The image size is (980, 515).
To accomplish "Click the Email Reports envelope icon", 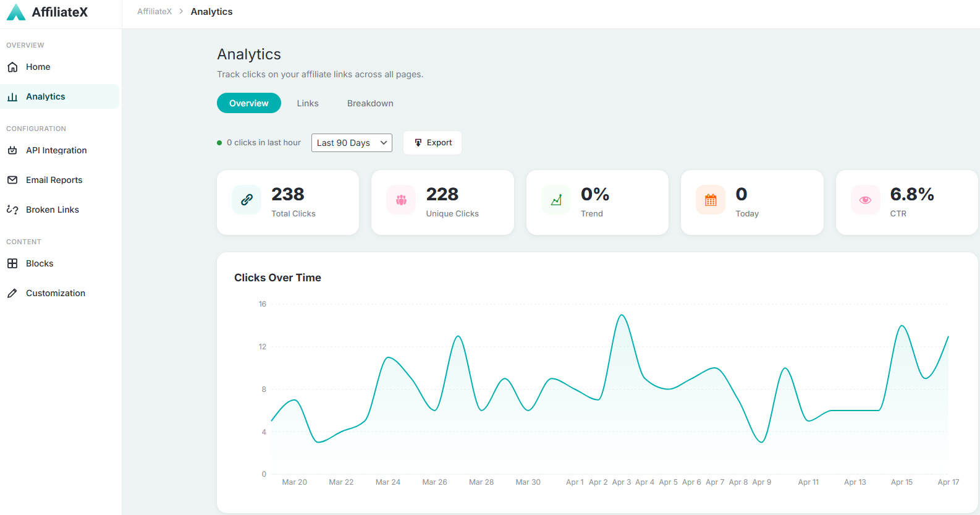I will point(12,180).
